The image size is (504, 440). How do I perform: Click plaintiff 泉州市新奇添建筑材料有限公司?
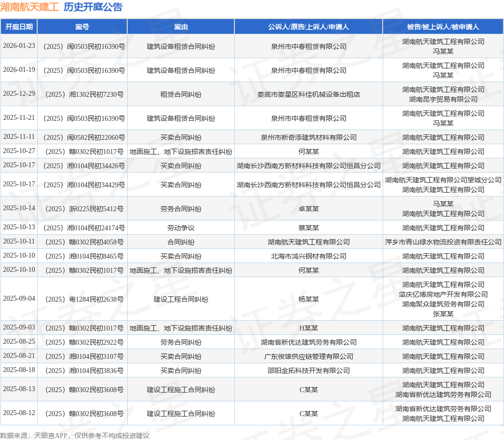pyautogui.click(x=309, y=137)
